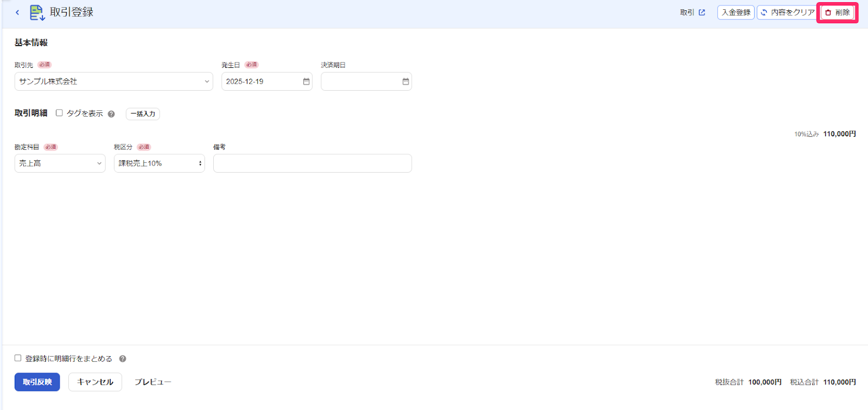Submit with the 取引反映 button

(37, 382)
